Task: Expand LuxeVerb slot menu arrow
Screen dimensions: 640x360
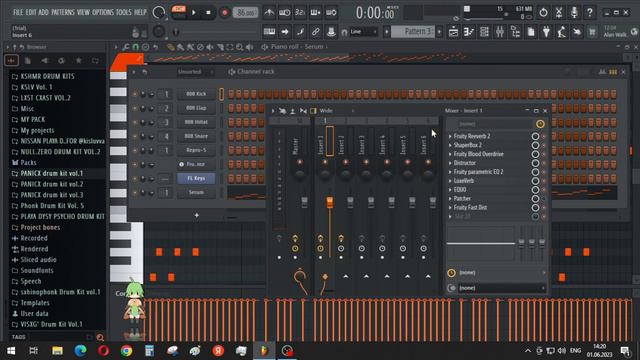Action: [x=450, y=181]
